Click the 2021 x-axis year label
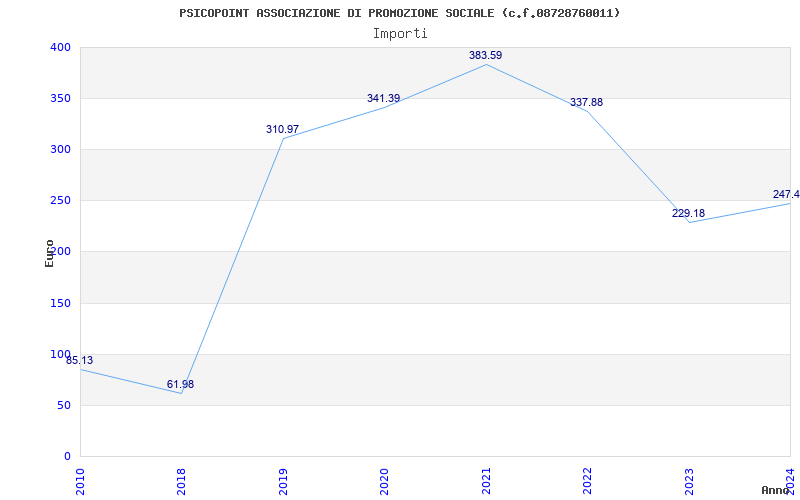 click(486, 481)
